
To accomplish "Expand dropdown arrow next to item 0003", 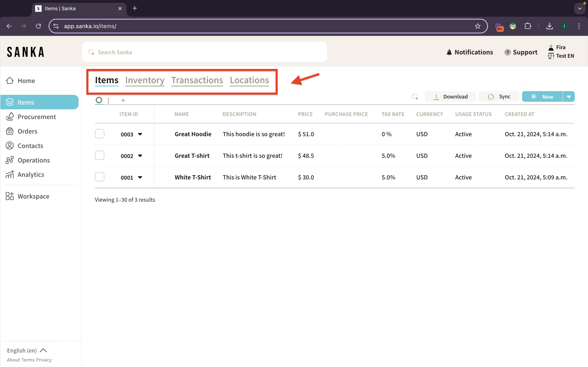I will pyautogui.click(x=140, y=134).
